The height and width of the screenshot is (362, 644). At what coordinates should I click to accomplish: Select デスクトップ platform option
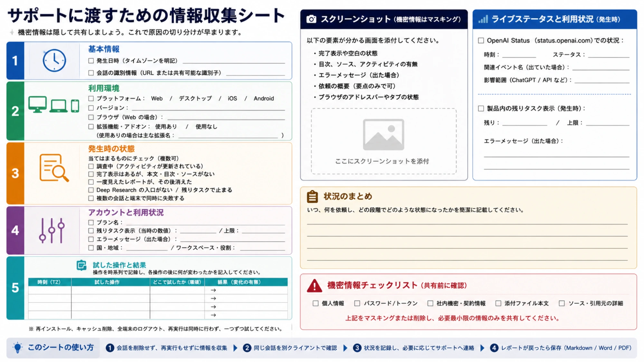click(x=195, y=98)
